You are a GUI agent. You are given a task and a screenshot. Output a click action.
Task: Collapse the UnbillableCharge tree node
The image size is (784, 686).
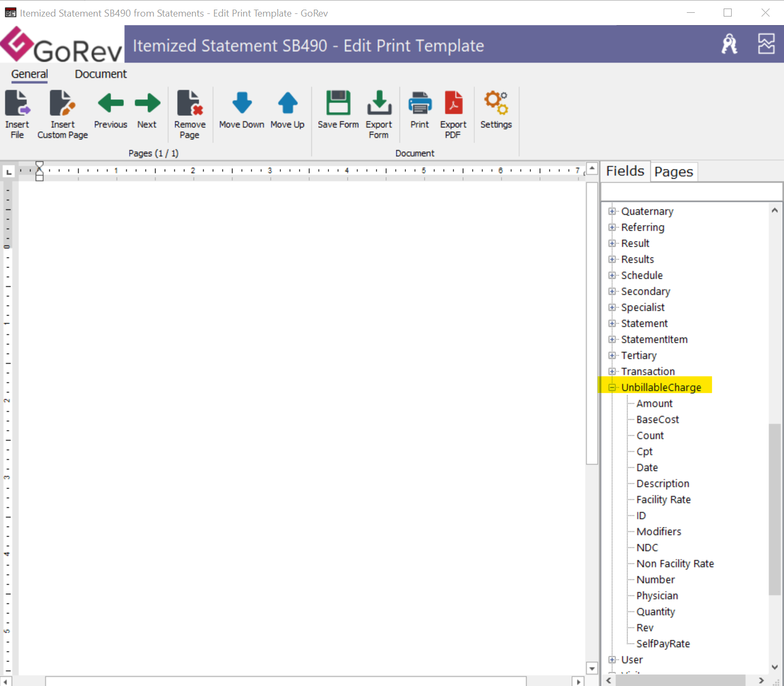(x=612, y=388)
